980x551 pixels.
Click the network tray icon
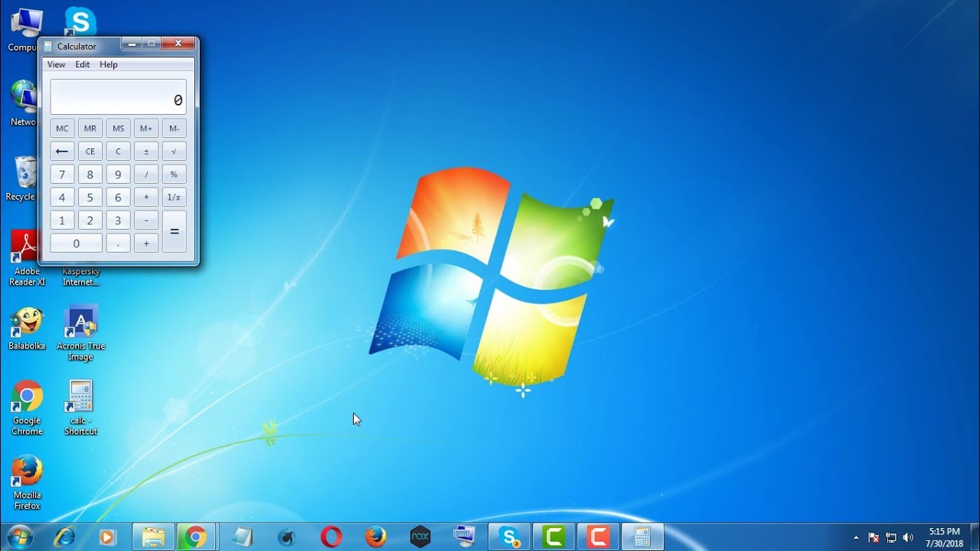point(891,537)
